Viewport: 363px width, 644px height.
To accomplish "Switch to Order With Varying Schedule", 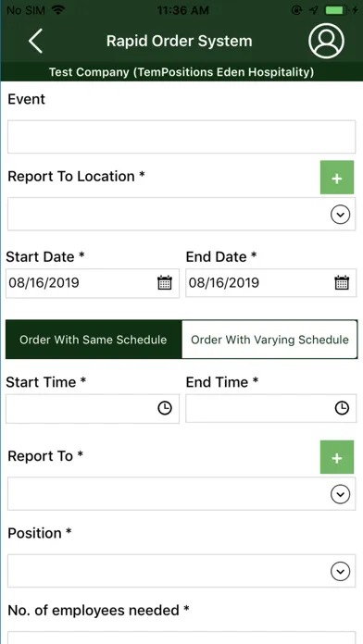I will coord(269,340).
